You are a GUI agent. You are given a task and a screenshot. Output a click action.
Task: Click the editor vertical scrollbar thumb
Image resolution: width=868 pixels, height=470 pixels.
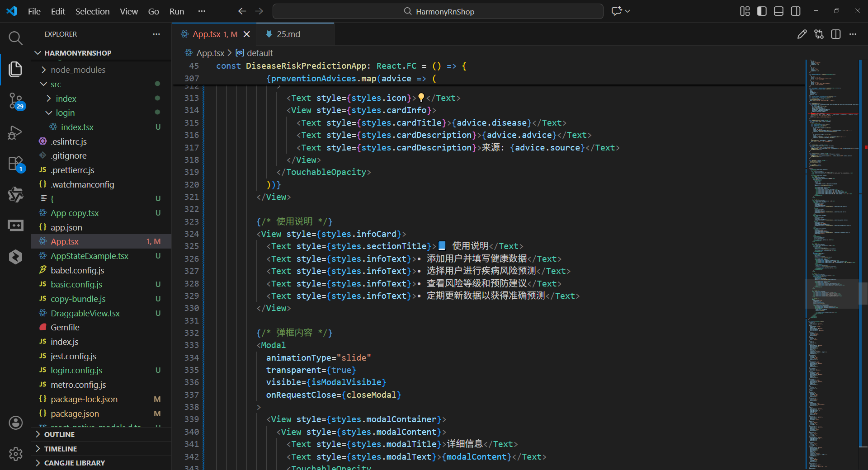[x=863, y=294]
